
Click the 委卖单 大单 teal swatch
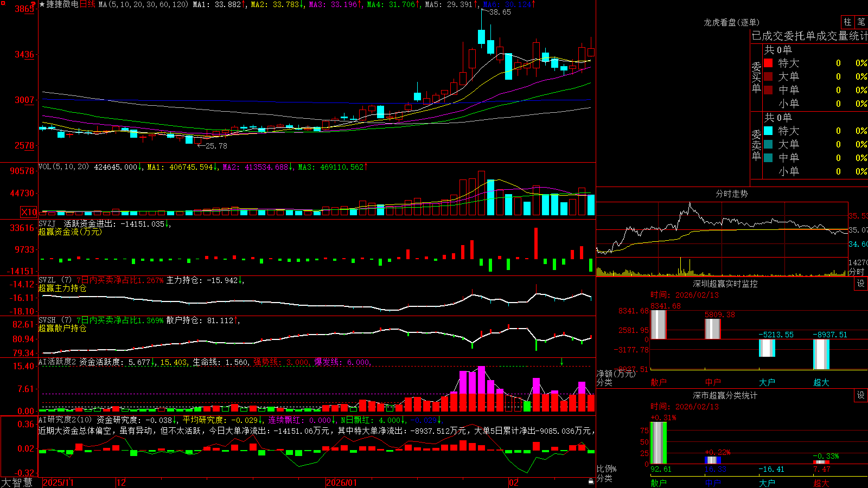[768, 144]
